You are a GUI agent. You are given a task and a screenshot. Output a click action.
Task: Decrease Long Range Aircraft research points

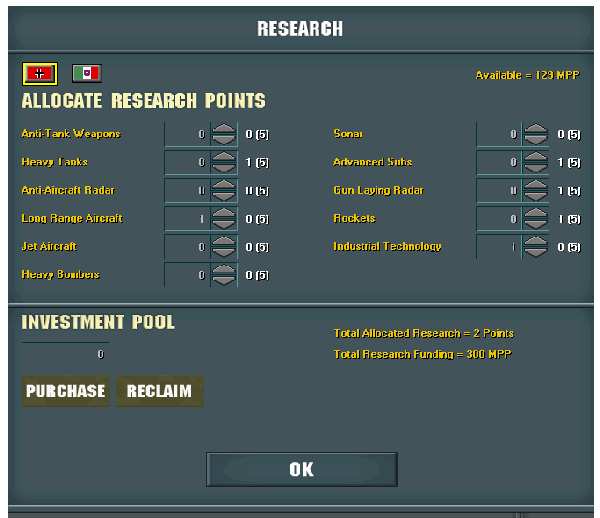224,224
